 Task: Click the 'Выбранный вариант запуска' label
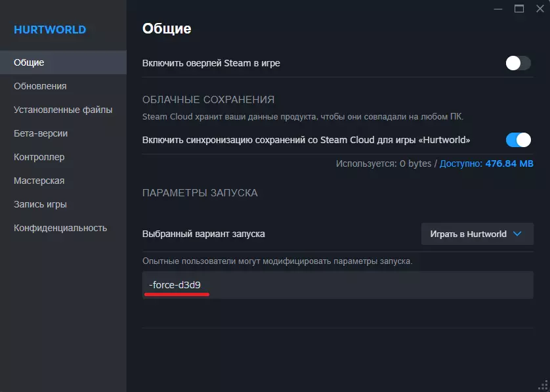click(203, 234)
